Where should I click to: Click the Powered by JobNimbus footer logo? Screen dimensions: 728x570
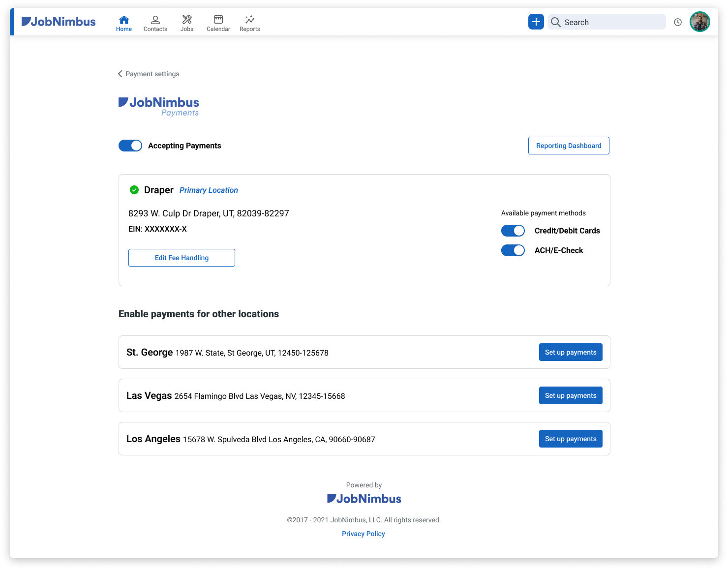[364, 499]
